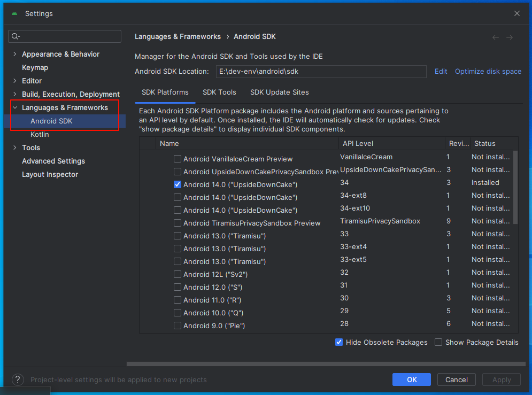Select Kotlin in settings tree
This screenshot has height=395, width=532.
point(40,134)
